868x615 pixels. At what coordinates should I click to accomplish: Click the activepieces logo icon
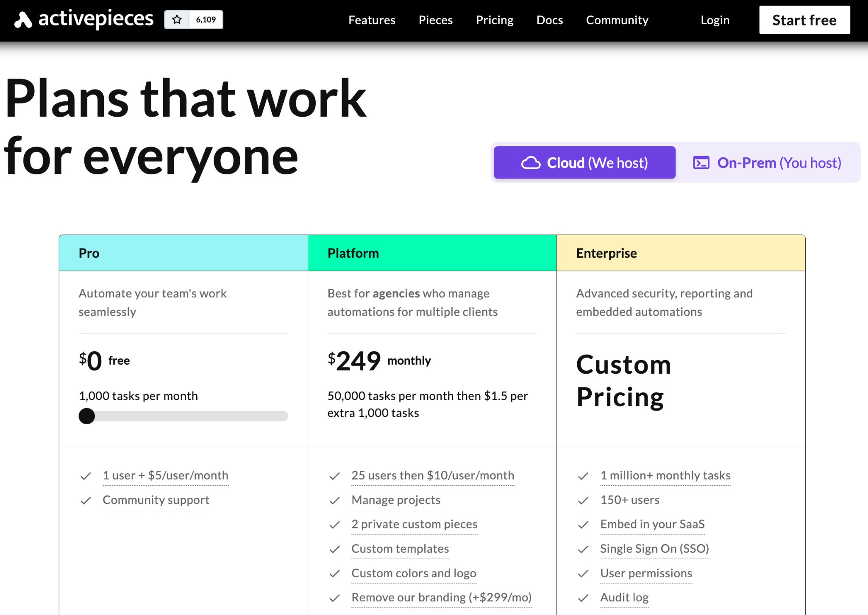tap(23, 20)
